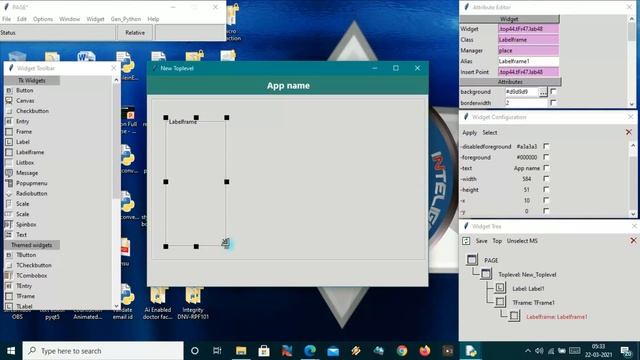
Task: Open Google Chrome from the taskbar
Action: (402, 351)
